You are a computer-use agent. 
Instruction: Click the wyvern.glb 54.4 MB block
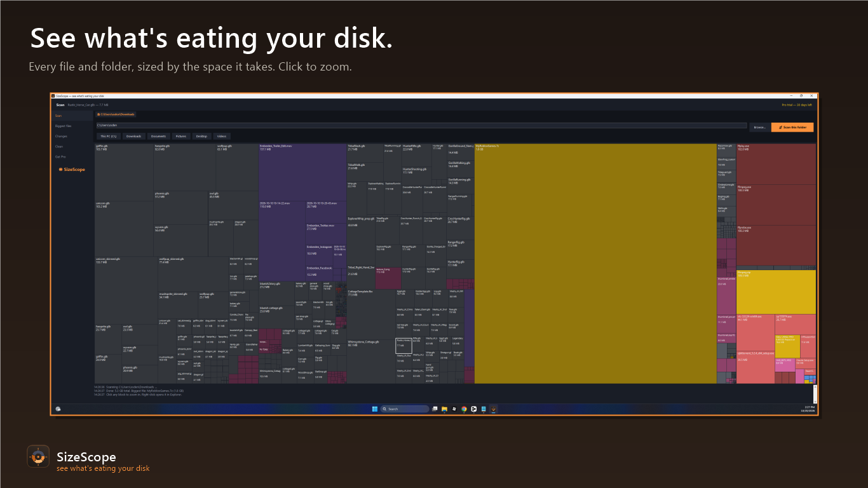[x=181, y=240]
